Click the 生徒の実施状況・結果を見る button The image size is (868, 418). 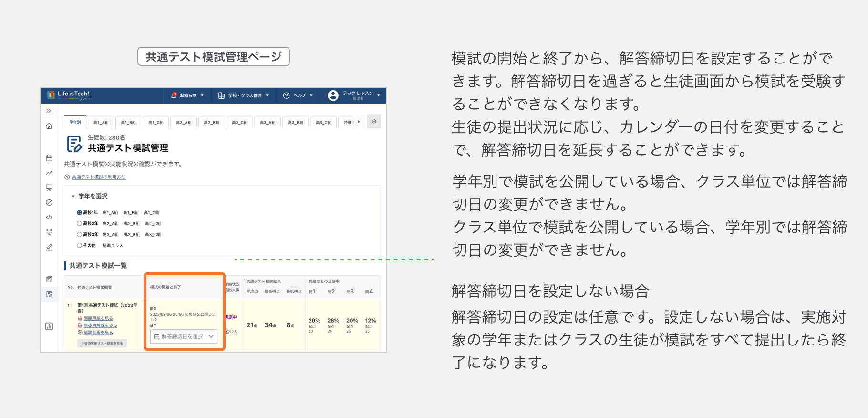(102, 343)
